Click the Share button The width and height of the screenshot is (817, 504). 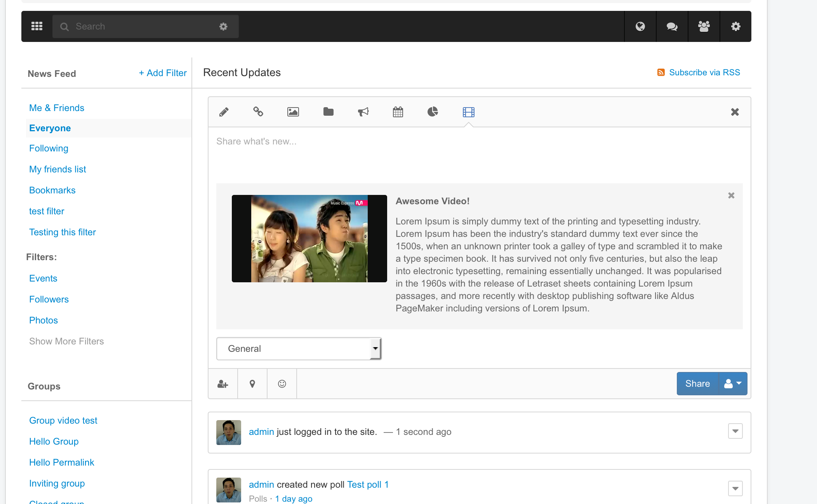click(697, 384)
